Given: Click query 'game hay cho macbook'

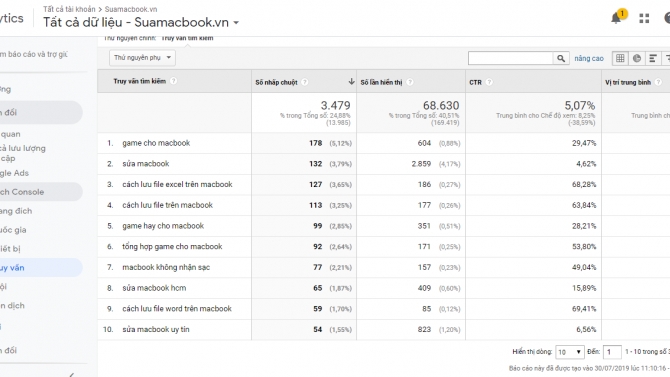Looking at the screenshot, I should point(163,226).
